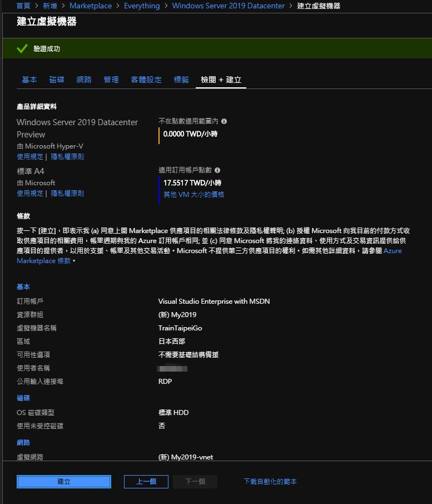This screenshot has height=504, width=432.
Task: Click the 磁碟 section heading link
Action: pyautogui.click(x=23, y=398)
